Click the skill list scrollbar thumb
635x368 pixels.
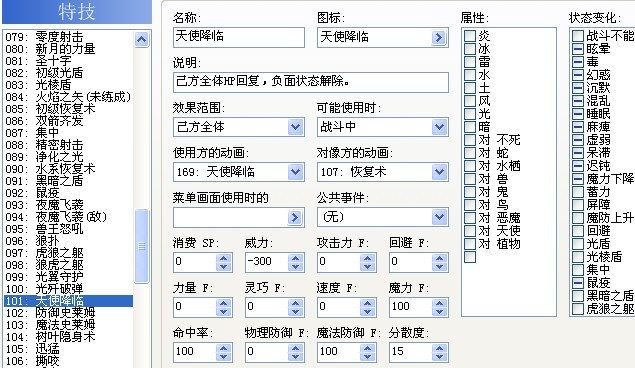pos(141,246)
